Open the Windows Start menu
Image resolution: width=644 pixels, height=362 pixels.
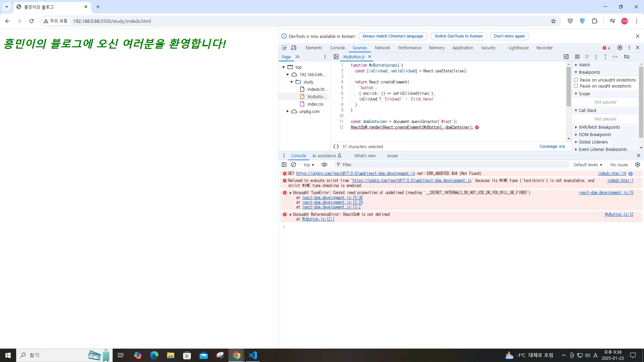[8, 355]
